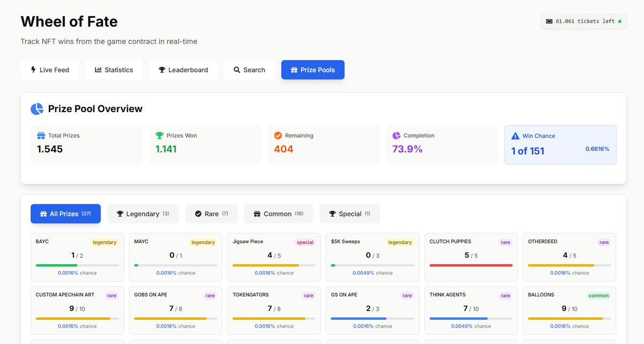Viewport: 644px width, 344px height.
Task: Click the special badge on Jigsaw Piece
Action: (305, 243)
